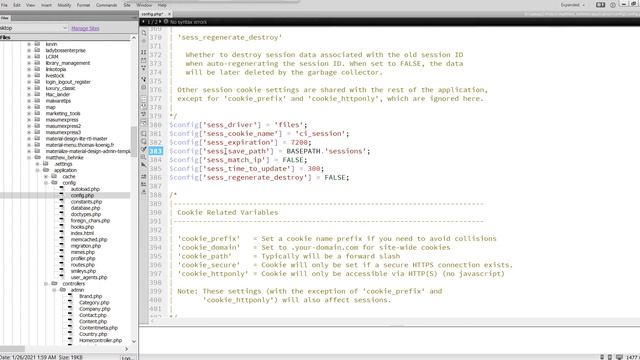Collapse the admin folder

[54, 290]
